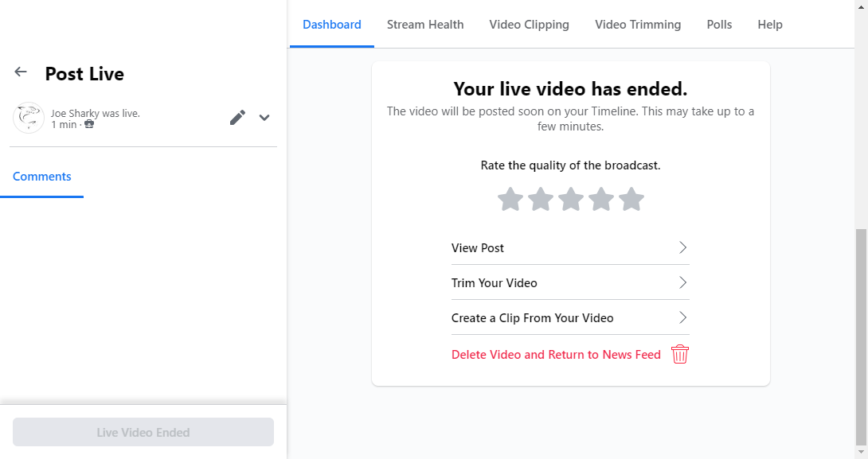Switch to the Comments tab
This screenshot has width=868, height=459.
pos(41,176)
